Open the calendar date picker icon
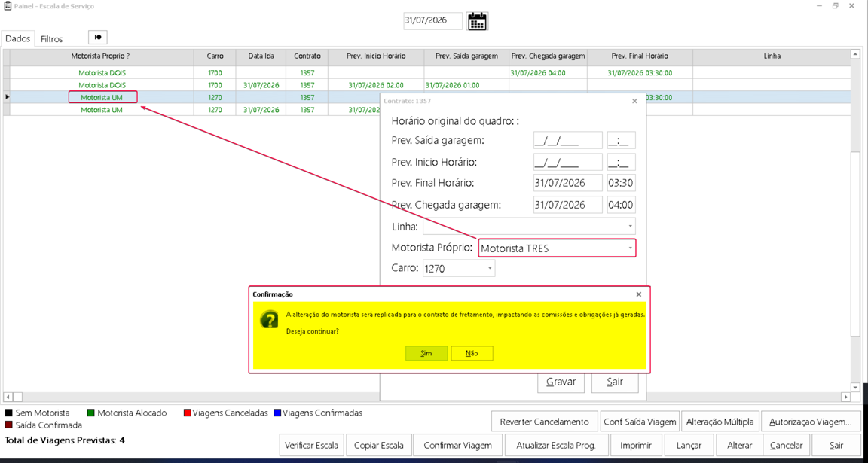Viewport: 868px width, 463px height. 477,22
